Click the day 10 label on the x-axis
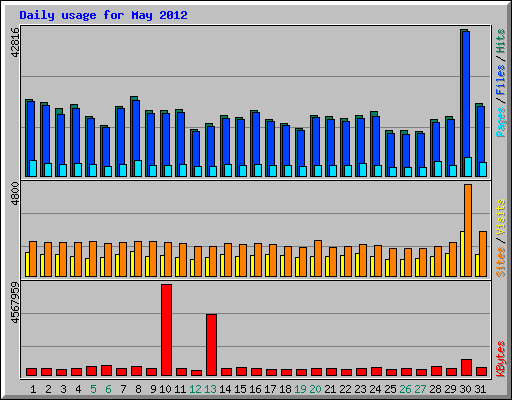Image resolution: width=512 pixels, height=400 pixels. pyautogui.click(x=165, y=389)
